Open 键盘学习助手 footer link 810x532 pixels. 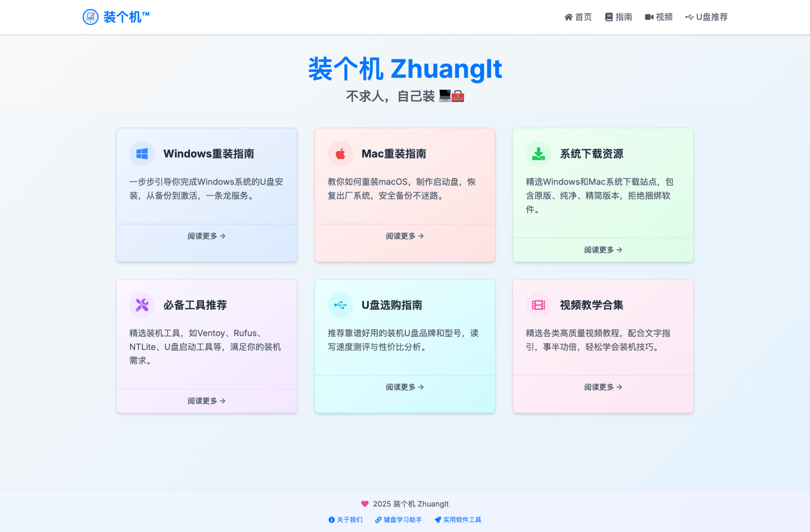pyautogui.click(x=399, y=520)
